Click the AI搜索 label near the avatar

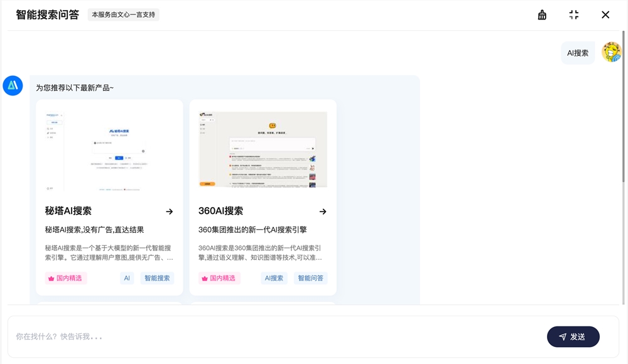pyautogui.click(x=577, y=53)
